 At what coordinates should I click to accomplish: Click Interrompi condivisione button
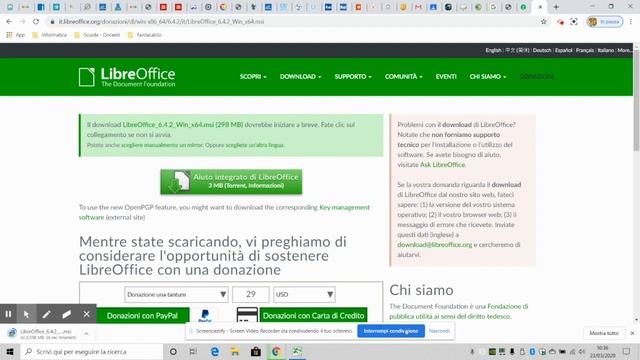coord(391,331)
